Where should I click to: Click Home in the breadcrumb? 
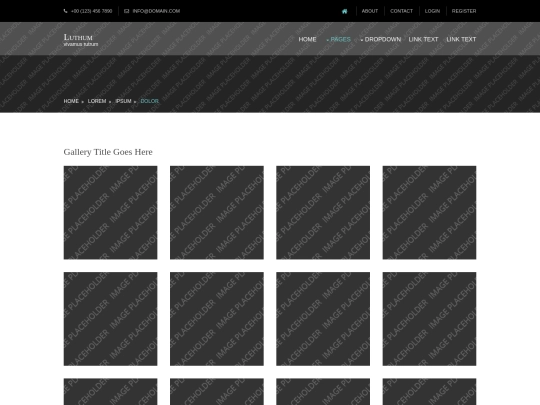(71, 101)
